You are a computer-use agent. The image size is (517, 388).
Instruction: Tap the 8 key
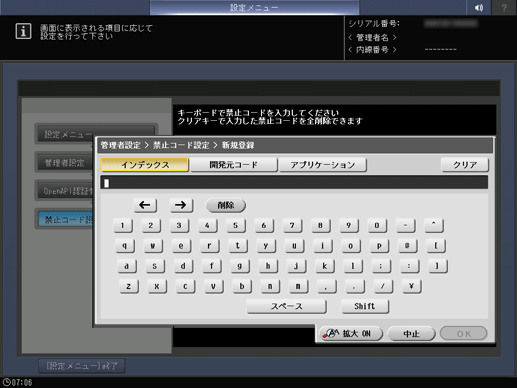(321, 226)
